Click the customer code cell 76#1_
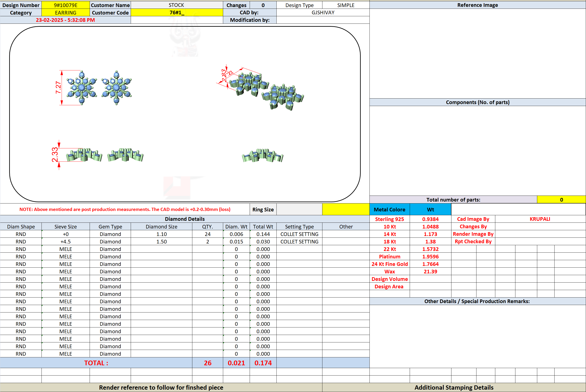Screen dimensions: 586x392 (177, 12)
